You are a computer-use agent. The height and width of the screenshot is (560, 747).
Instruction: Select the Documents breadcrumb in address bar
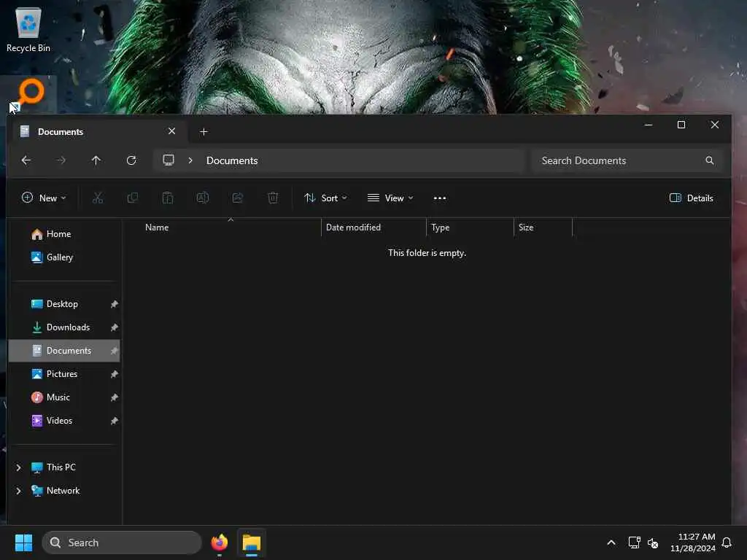(232, 160)
